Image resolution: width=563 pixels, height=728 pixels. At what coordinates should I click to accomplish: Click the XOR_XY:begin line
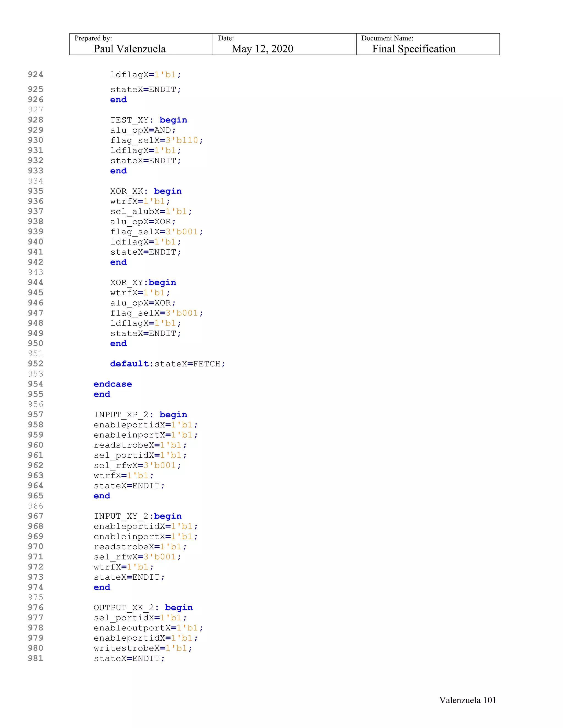[x=143, y=283]
